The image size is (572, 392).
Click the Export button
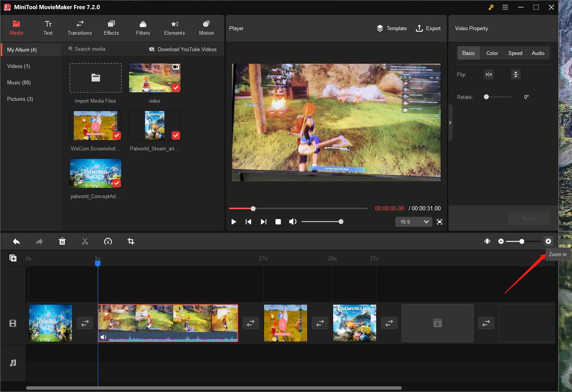[x=428, y=28]
